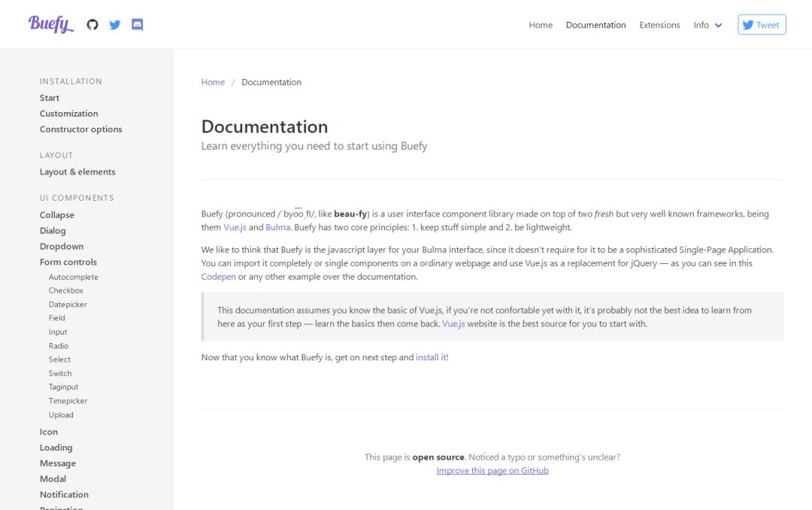Viewport: 812px width, 510px height.
Task: Select Documentation in top navigation
Action: (x=595, y=25)
